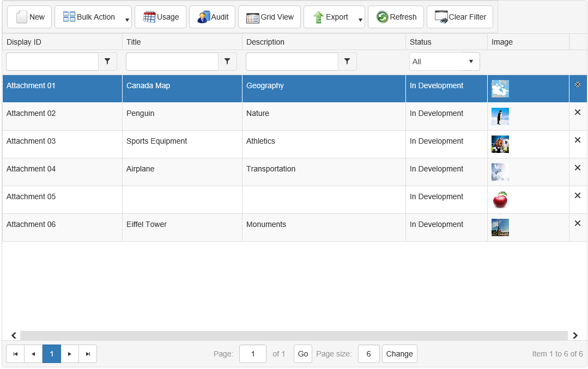Open the Usage calendar tool
The width and height of the screenshot is (588, 369).
point(161,17)
